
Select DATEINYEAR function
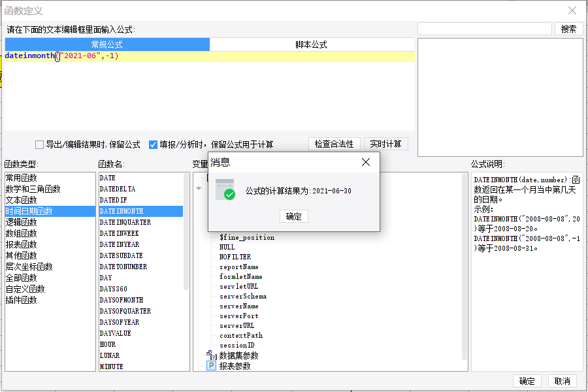tap(141, 244)
